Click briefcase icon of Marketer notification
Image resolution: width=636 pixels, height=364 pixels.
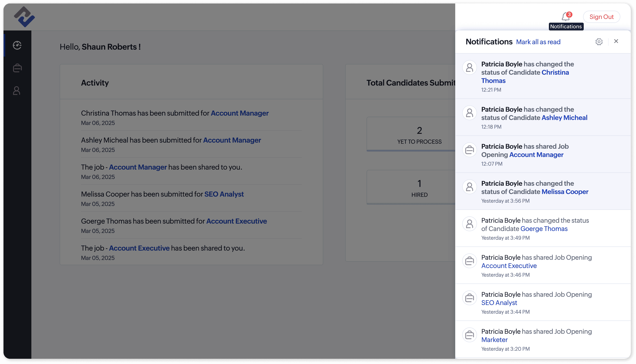(x=469, y=335)
